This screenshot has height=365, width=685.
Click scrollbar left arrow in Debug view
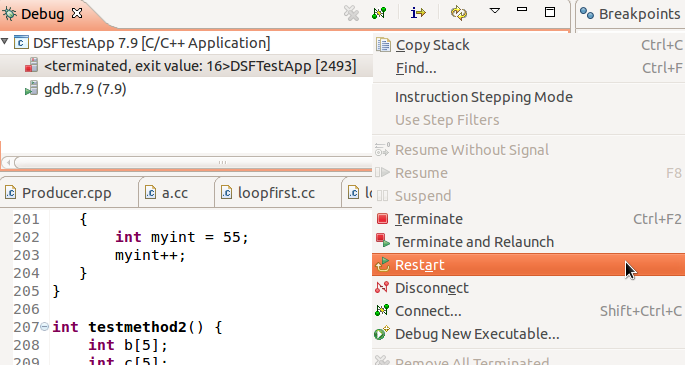(7, 162)
